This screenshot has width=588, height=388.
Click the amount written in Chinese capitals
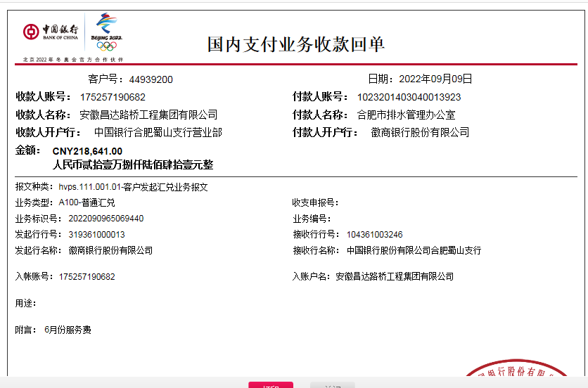tap(133, 165)
